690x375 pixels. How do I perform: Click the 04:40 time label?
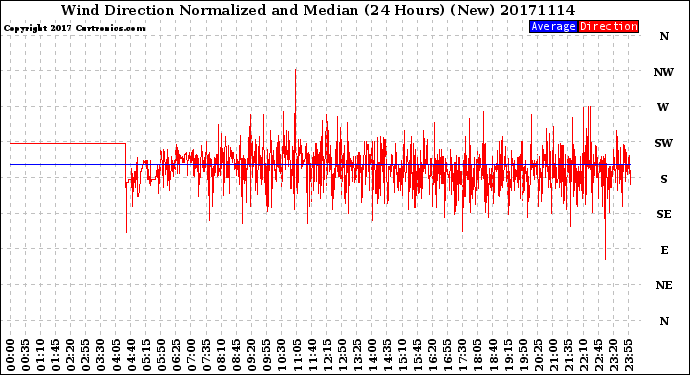pos(131,355)
